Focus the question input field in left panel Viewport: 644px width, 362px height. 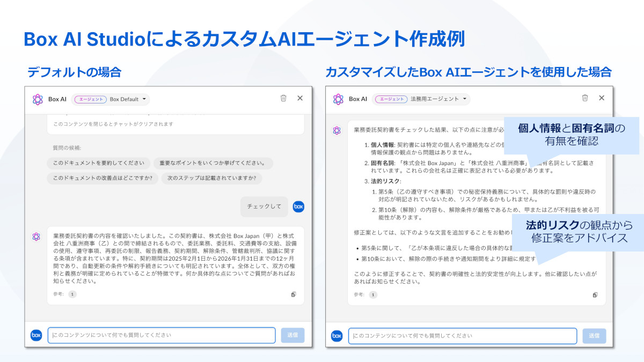click(x=162, y=335)
